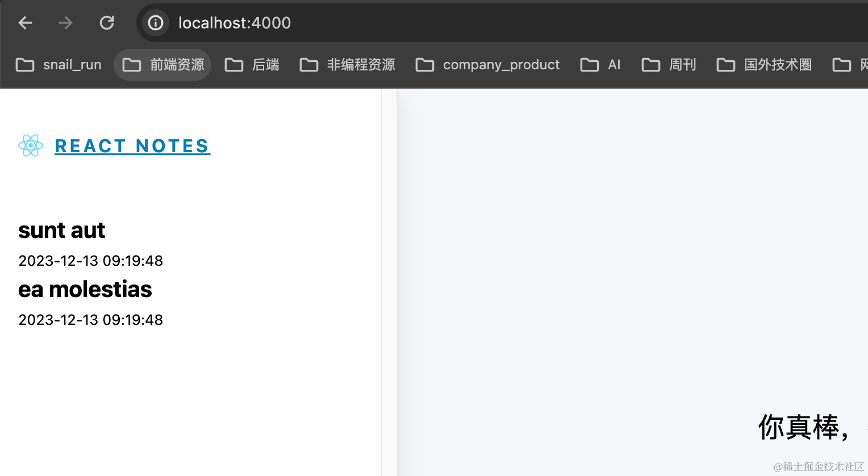Click the REACT NOTES header link
This screenshot has width=868, height=476.
coord(132,146)
